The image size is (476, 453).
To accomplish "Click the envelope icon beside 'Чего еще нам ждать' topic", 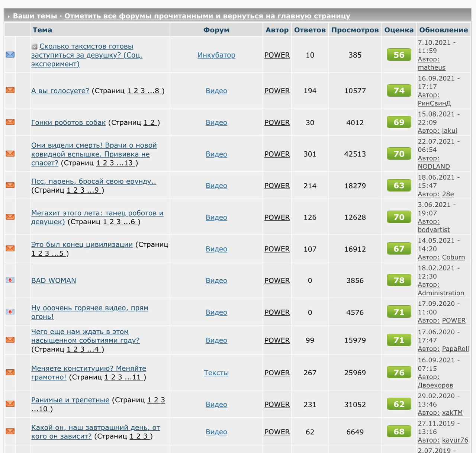I will tap(10, 340).
